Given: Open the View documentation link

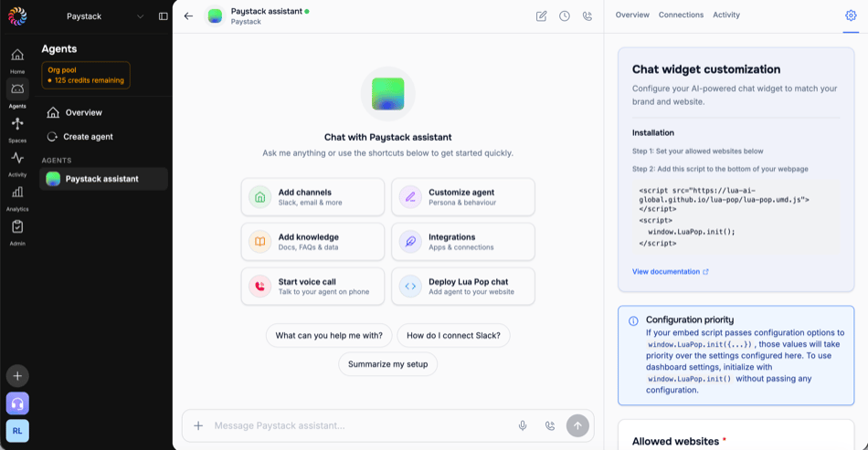Looking at the screenshot, I should pos(671,271).
